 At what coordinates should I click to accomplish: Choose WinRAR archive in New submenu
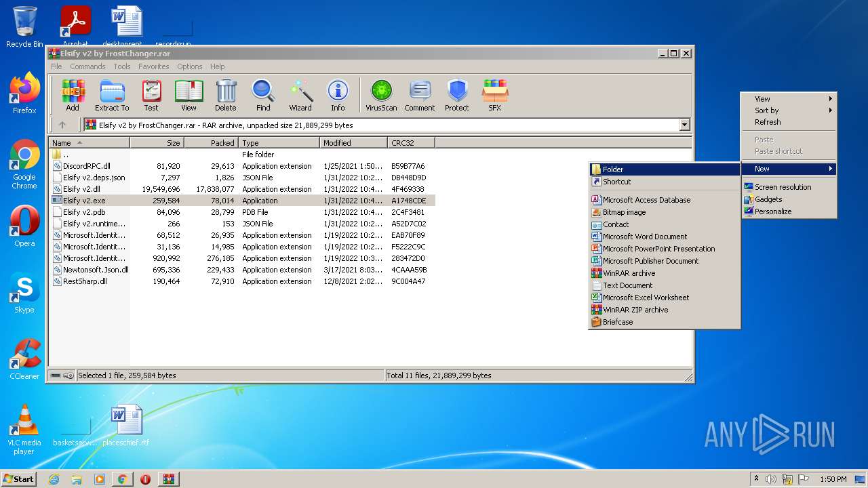point(665,273)
